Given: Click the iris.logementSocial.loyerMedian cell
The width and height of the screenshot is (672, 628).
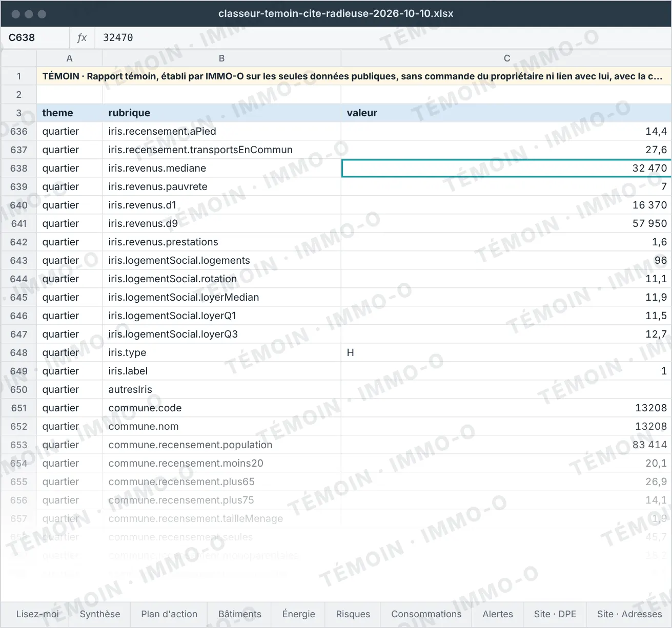Looking at the screenshot, I should (x=222, y=297).
